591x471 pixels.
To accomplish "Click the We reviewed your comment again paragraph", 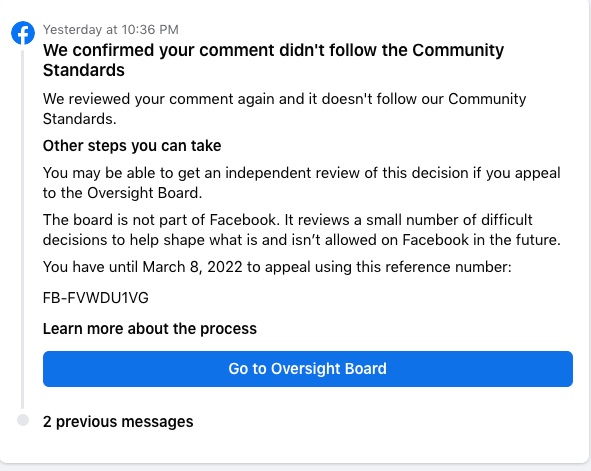I will coord(285,109).
